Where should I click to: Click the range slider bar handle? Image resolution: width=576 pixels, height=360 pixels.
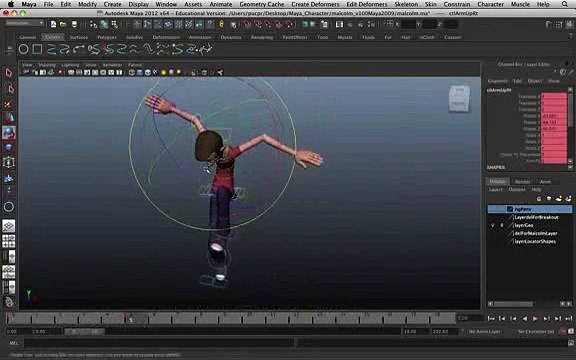pyautogui.click(x=84, y=331)
